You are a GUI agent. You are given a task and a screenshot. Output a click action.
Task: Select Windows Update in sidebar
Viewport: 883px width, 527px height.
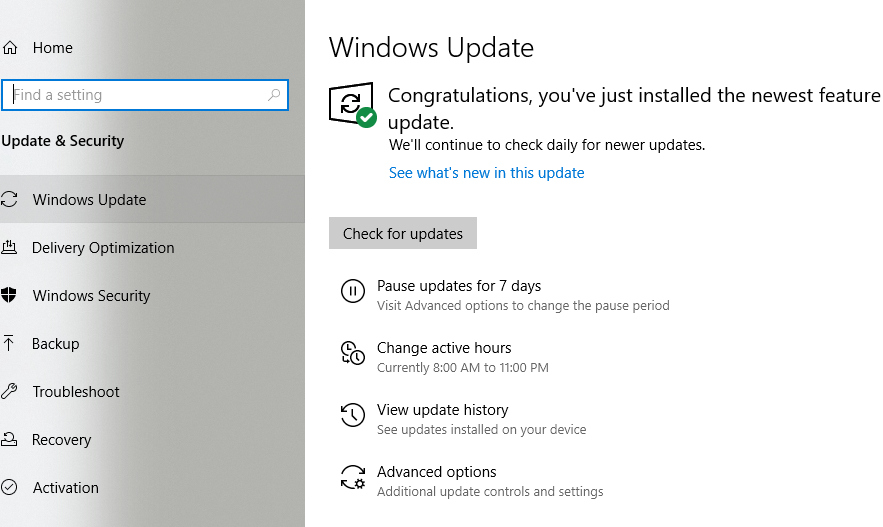pos(152,199)
